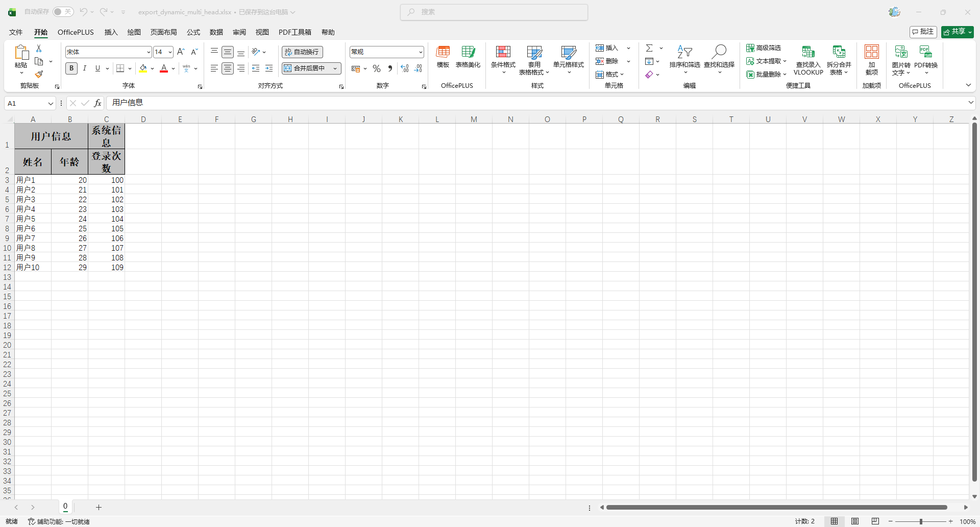Toggle the wrap text button
Screen dimensions: 980x527
302,52
